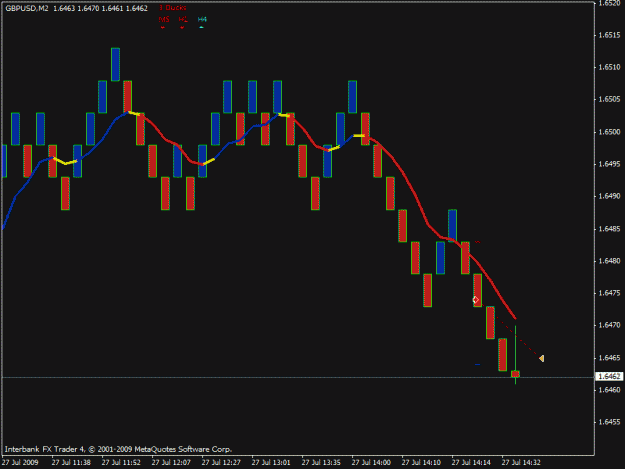Click the white diamond trade marker
Screen dimensions: 625x469
coord(476,300)
